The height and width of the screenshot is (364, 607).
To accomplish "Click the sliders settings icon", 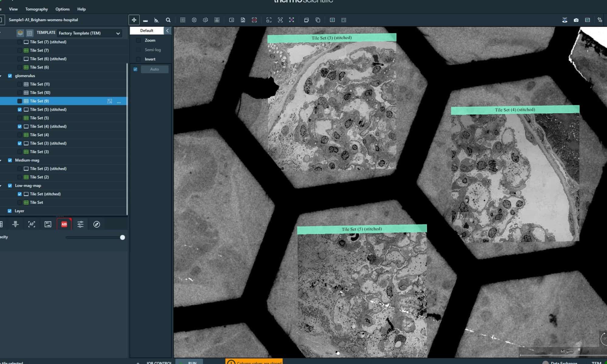I will [80, 224].
